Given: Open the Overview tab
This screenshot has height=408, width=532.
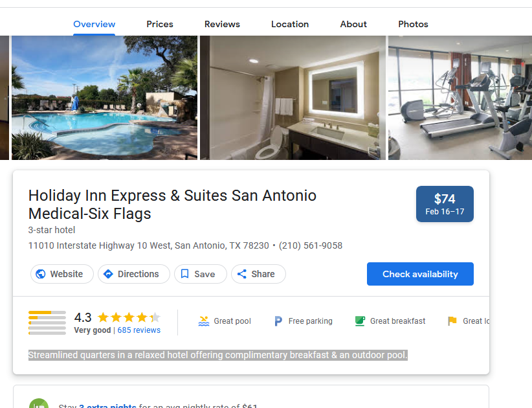Looking at the screenshot, I should click(94, 24).
